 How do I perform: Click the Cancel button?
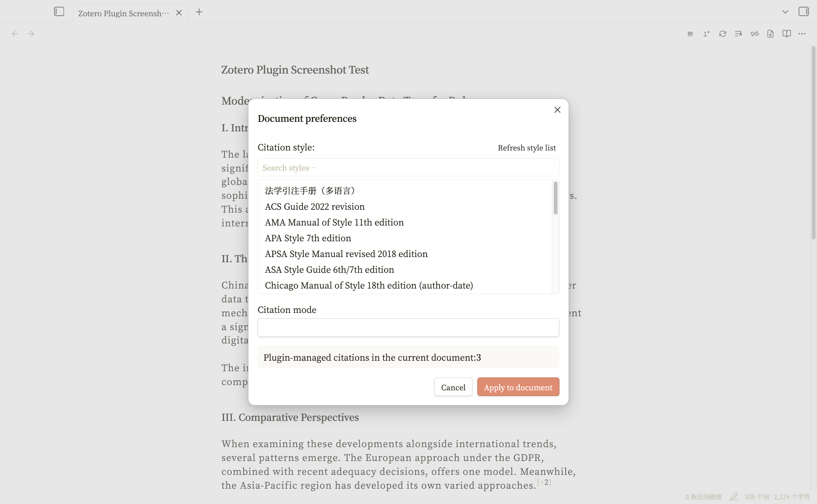[453, 387]
